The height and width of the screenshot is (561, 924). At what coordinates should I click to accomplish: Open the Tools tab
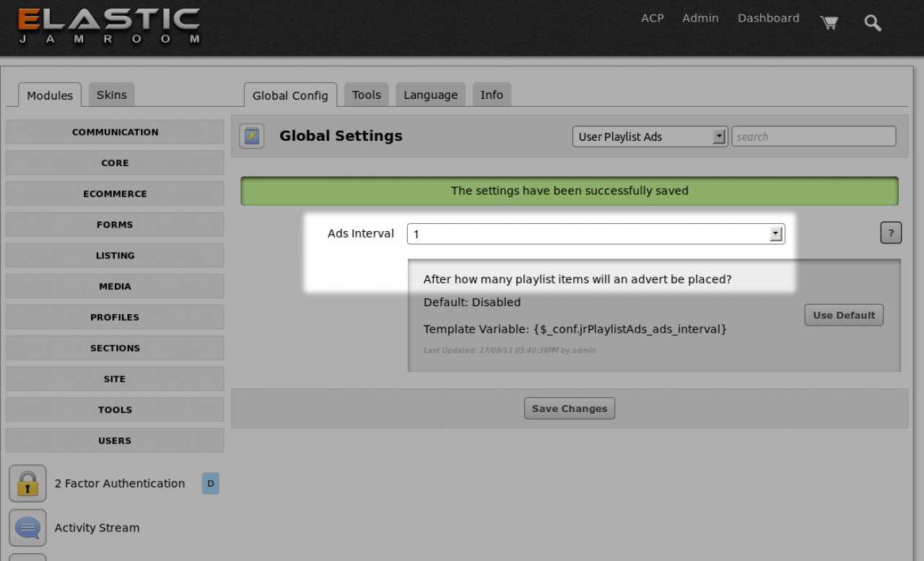[366, 95]
